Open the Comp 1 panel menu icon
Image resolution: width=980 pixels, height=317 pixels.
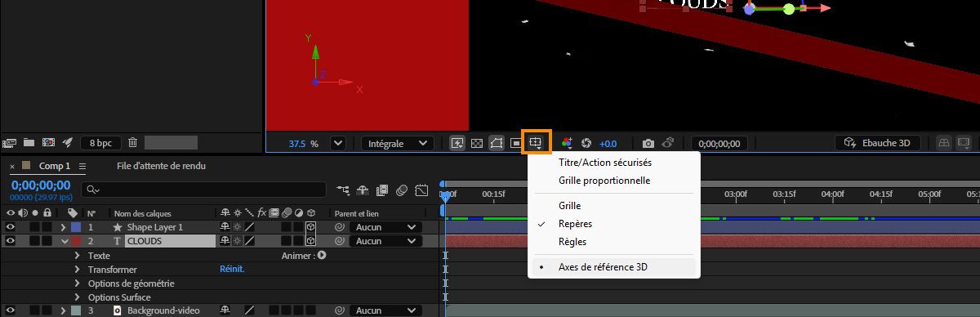click(x=82, y=166)
